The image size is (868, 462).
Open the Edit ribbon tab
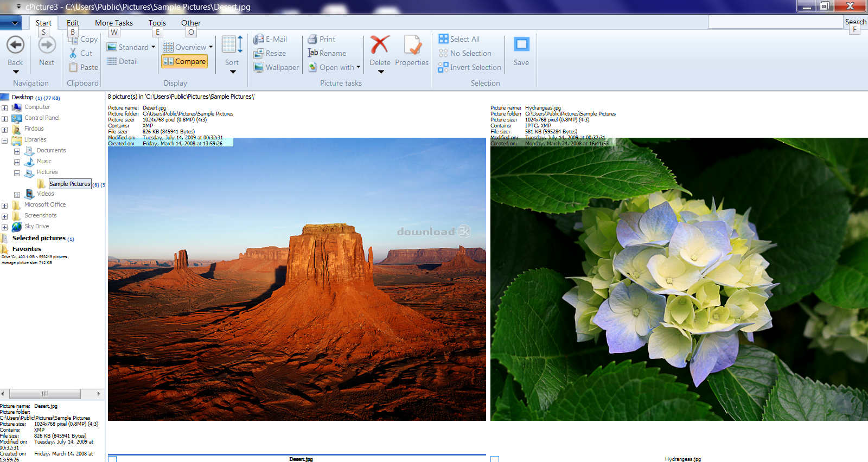(73, 23)
